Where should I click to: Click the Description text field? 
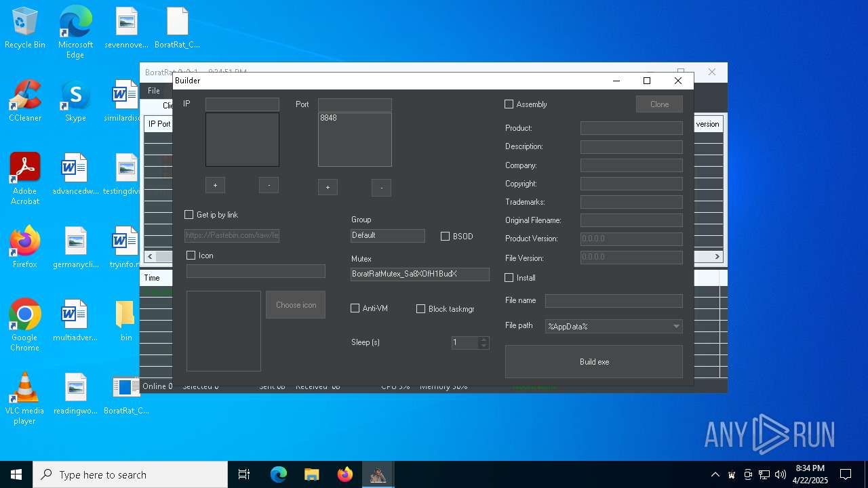click(631, 146)
